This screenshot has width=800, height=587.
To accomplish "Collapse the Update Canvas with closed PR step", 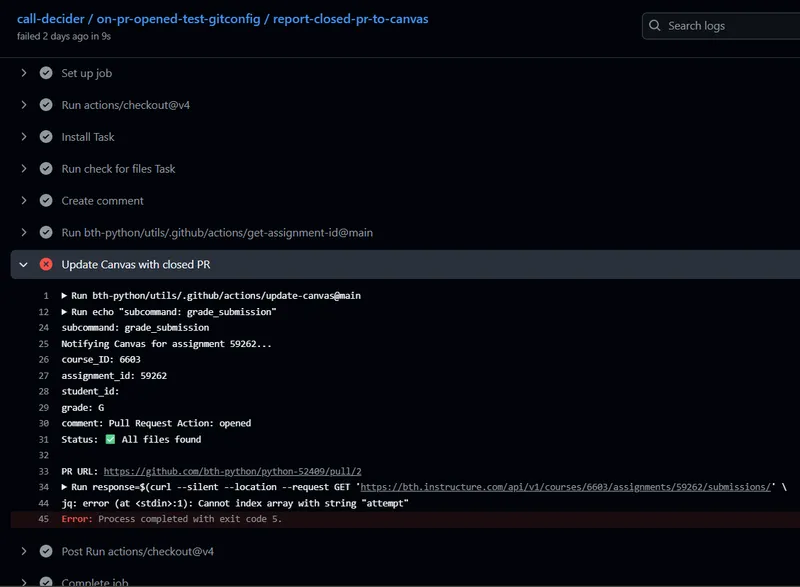I will point(23,265).
